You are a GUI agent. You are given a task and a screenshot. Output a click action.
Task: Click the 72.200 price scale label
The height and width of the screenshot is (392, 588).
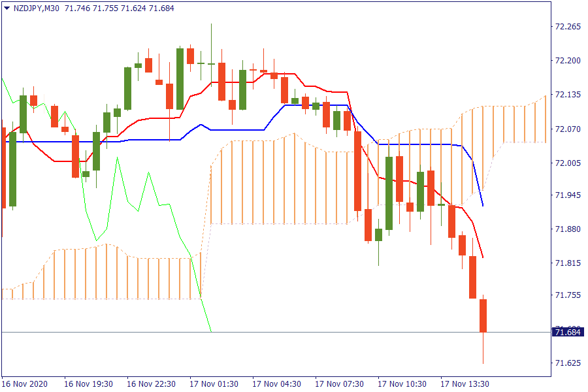567,61
